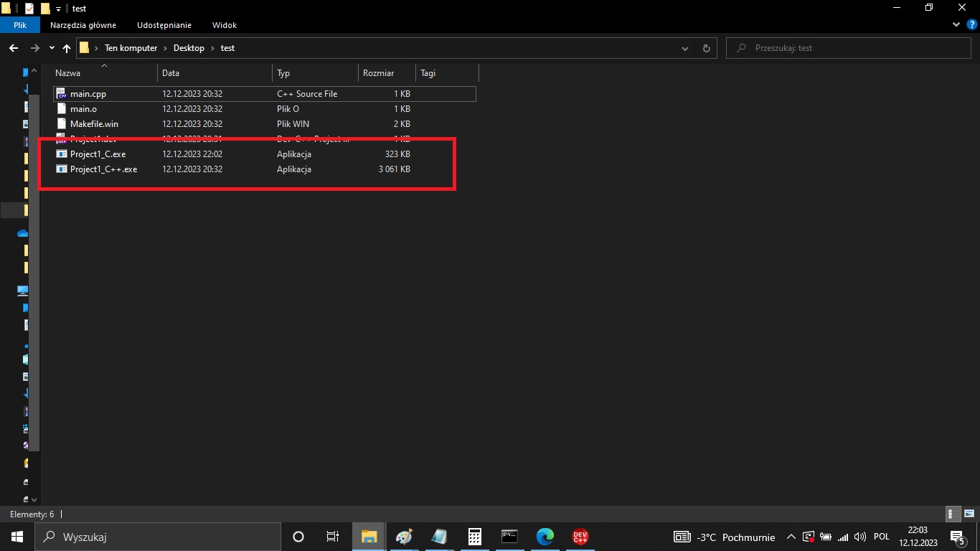Open the -3°C Pochmurnie weather widget

(725, 537)
